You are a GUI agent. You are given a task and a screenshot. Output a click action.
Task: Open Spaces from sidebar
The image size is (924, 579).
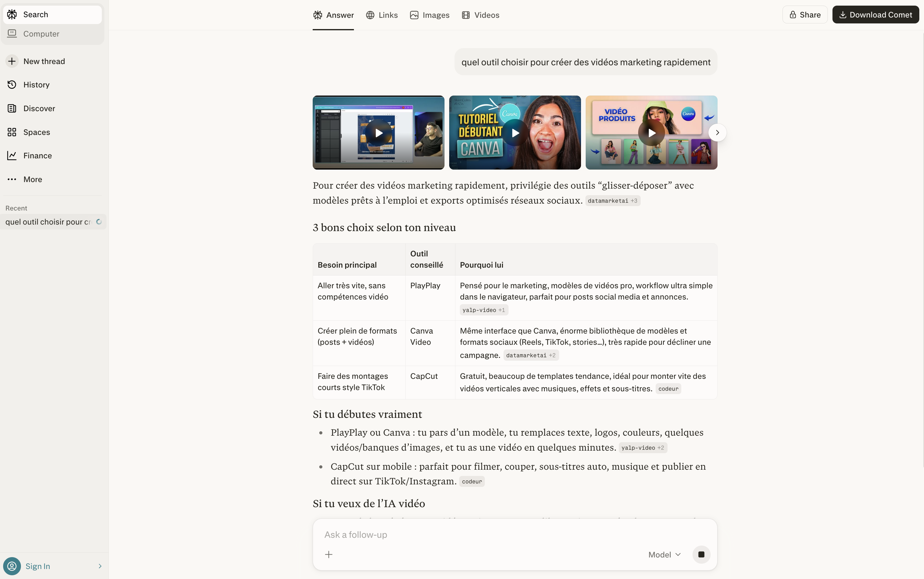pos(36,132)
